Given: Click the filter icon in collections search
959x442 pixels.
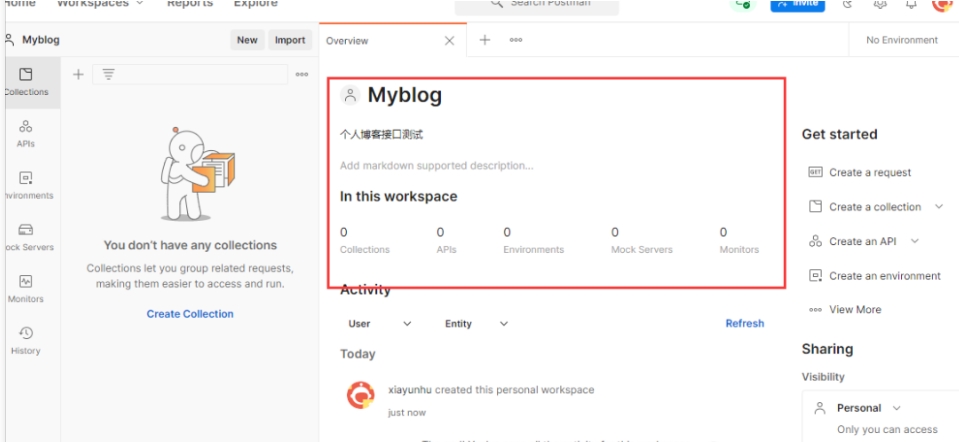Looking at the screenshot, I should coord(108,75).
